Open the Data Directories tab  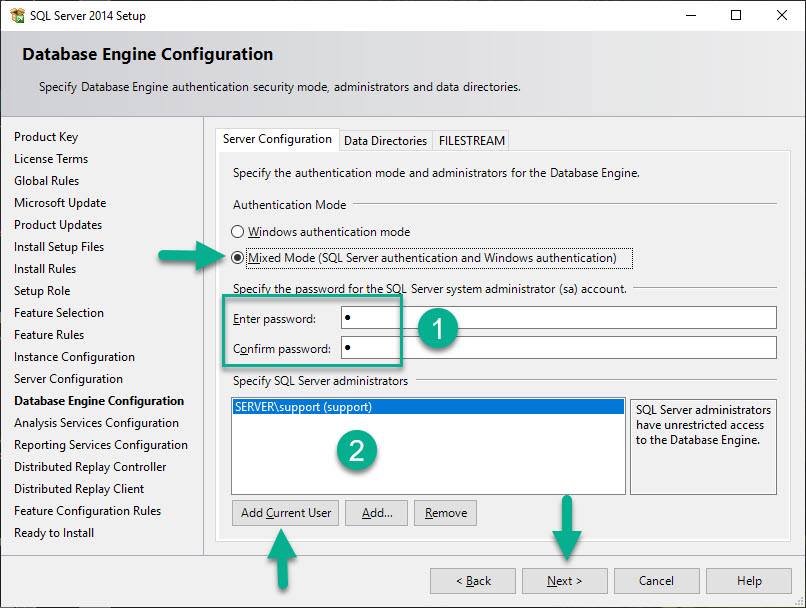pyautogui.click(x=386, y=141)
